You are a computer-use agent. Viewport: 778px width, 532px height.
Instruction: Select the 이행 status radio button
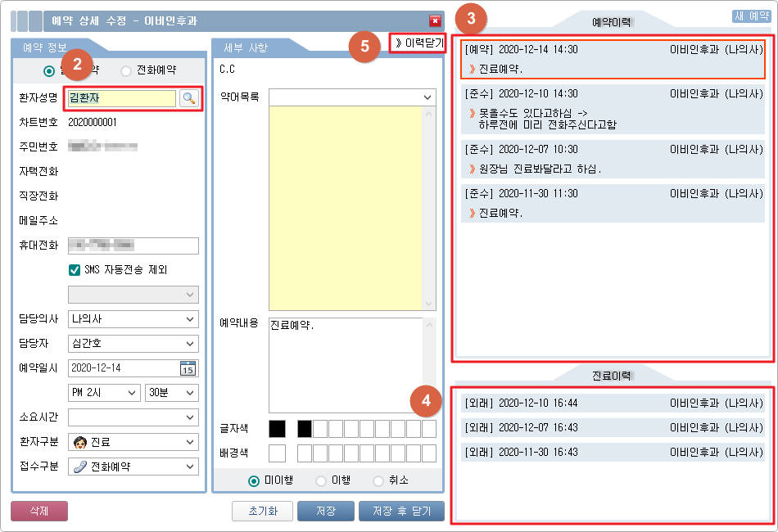[321, 480]
